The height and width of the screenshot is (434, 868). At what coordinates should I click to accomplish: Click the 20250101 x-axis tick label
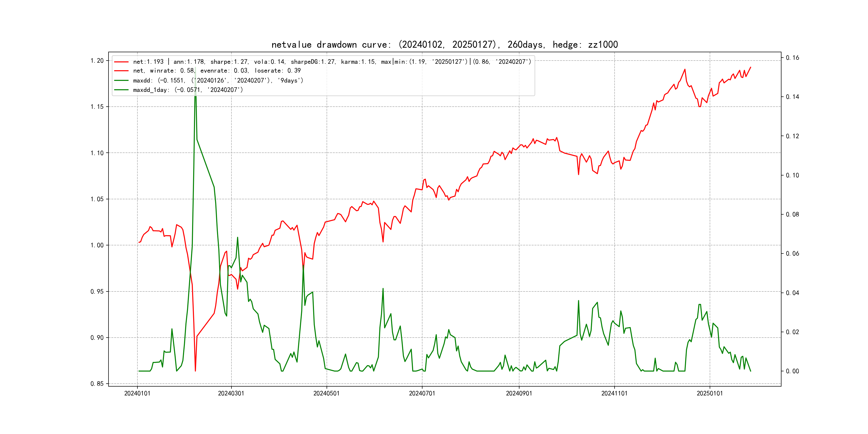click(710, 394)
